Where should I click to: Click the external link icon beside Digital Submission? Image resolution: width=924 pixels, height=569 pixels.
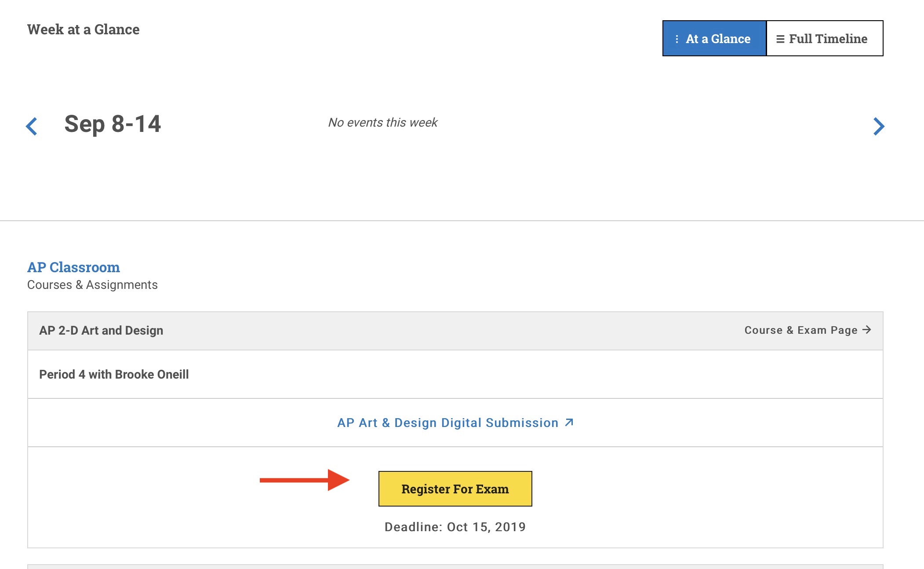click(568, 422)
